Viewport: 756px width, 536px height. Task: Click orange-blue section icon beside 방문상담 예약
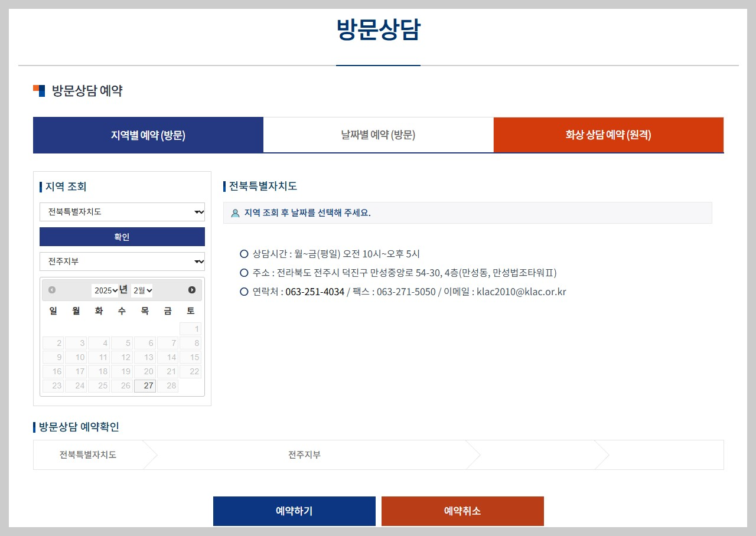[x=39, y=91]
